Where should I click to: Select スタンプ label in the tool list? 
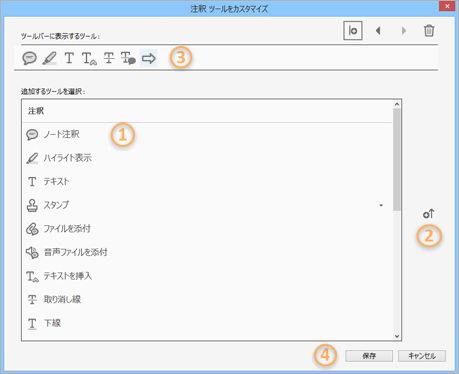(56, 205)
